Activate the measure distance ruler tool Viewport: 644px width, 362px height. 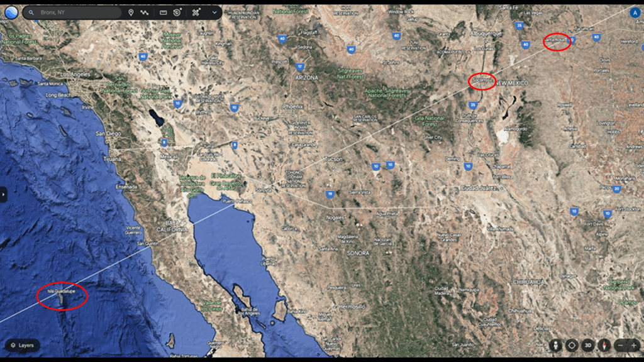point(163,13)
